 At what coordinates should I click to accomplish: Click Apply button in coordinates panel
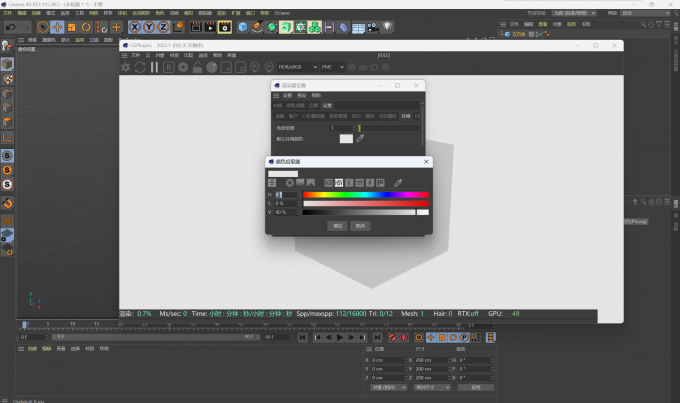(x=476, y=387)
